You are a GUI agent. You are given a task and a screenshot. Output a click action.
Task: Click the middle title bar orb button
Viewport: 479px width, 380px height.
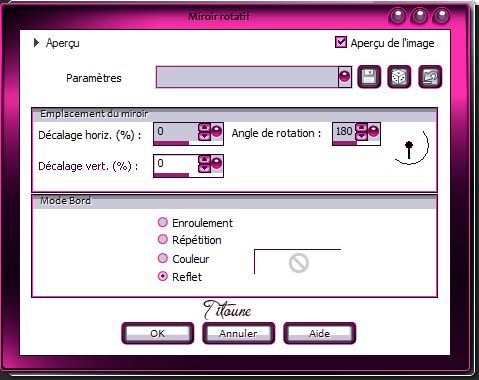419,15
